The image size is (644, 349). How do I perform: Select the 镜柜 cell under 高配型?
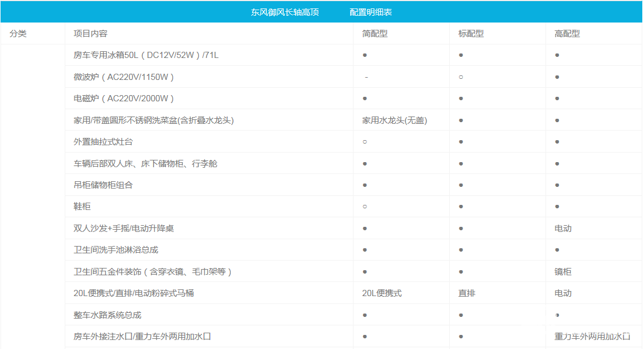[563, 272]
